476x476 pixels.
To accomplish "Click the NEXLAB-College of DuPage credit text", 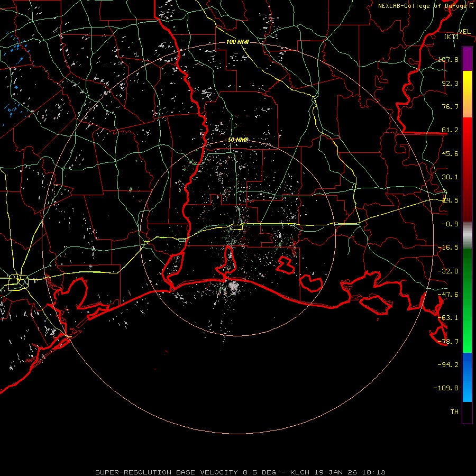I will tap(425, 6).
